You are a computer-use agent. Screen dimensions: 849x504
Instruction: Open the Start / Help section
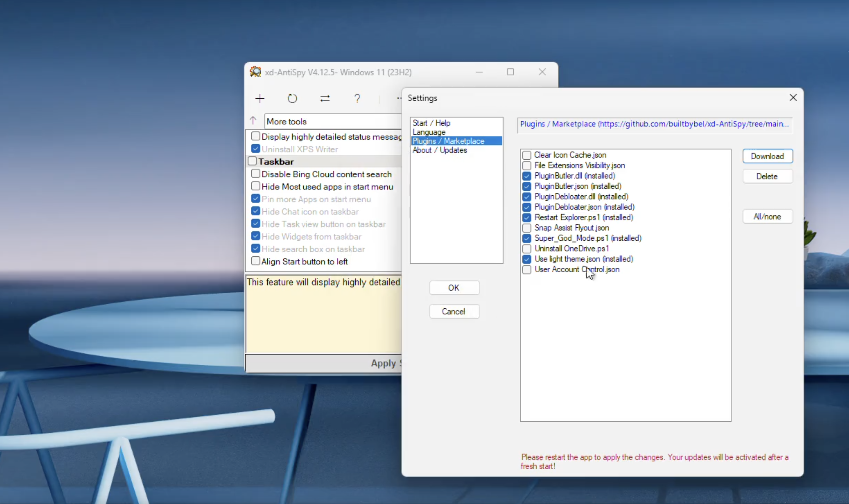[431, 123]
